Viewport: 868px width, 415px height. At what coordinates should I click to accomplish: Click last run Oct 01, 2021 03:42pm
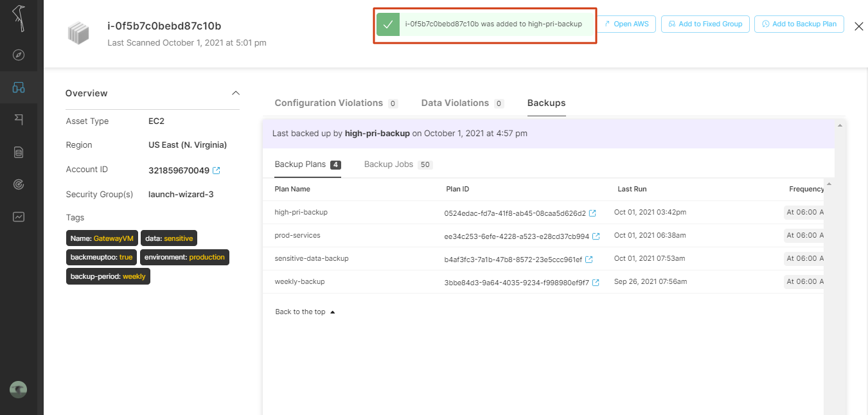[650, 212]
